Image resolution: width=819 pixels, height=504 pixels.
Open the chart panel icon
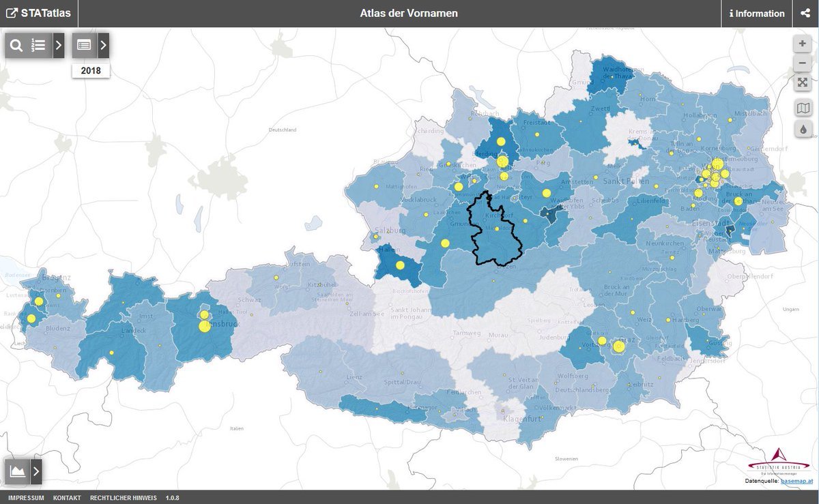(16, 471)
